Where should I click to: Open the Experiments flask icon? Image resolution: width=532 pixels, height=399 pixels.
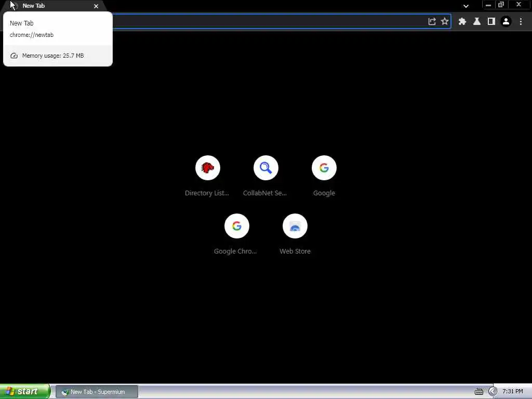click(477, 22)
